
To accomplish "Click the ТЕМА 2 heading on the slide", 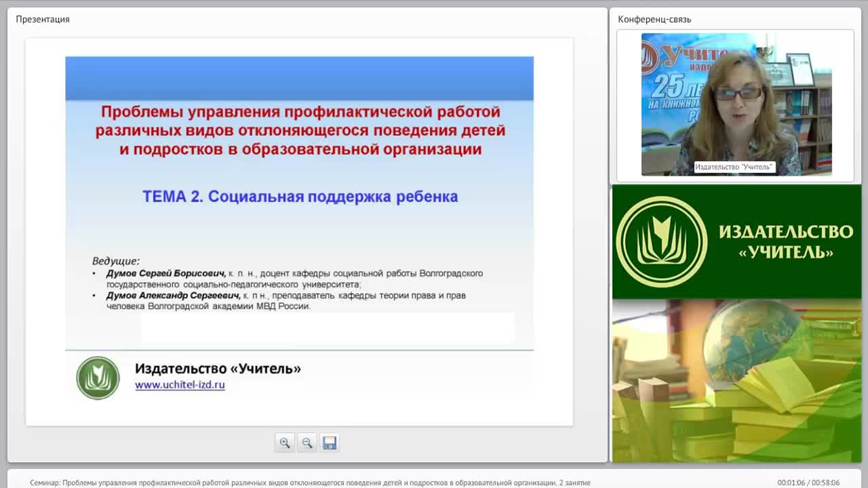I will [298, 196].
